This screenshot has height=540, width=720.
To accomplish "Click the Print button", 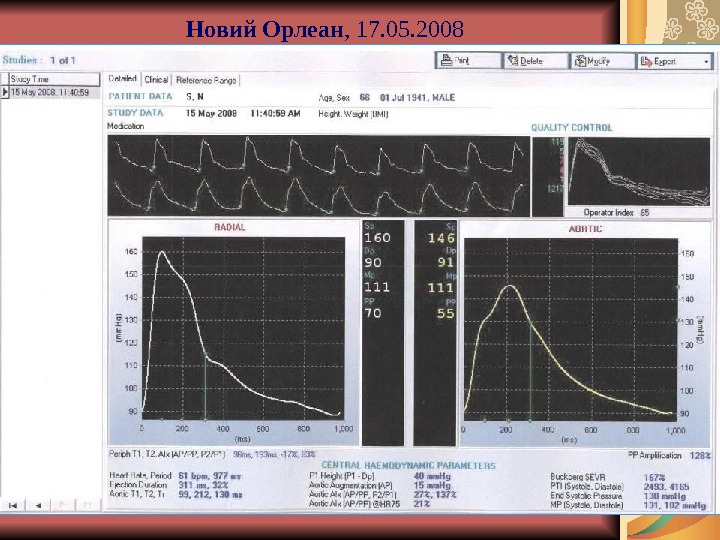I will tap(468, 61).
